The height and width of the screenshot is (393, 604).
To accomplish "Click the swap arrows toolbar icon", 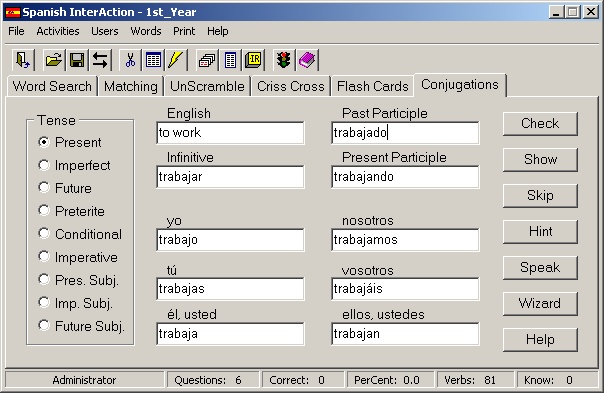I will 100,60.
